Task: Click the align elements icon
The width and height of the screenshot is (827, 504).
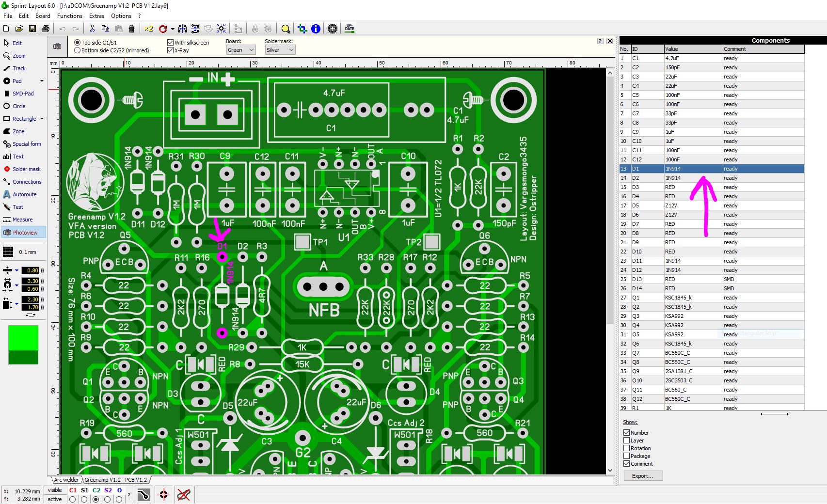Action: coord(195,29)
